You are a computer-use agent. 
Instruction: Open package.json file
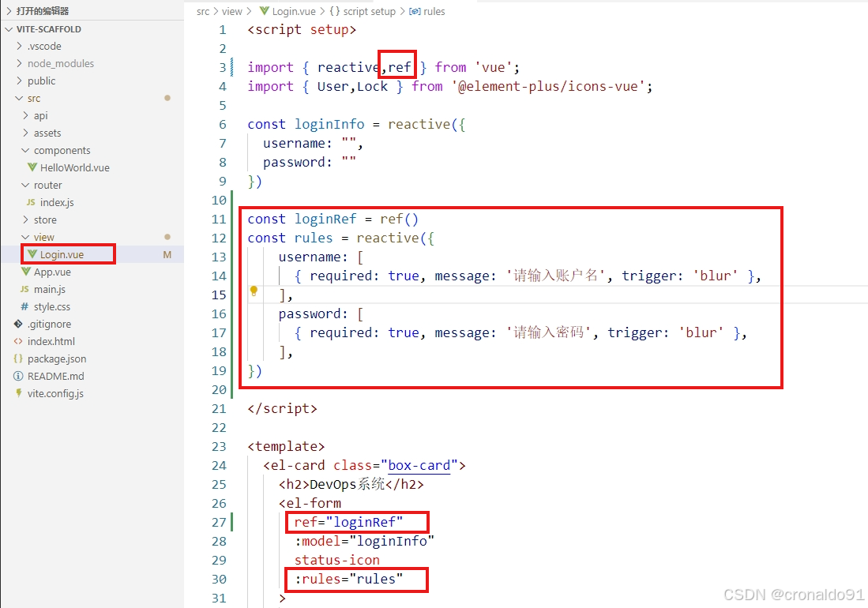pyautogui.click(x=57, y=359)
